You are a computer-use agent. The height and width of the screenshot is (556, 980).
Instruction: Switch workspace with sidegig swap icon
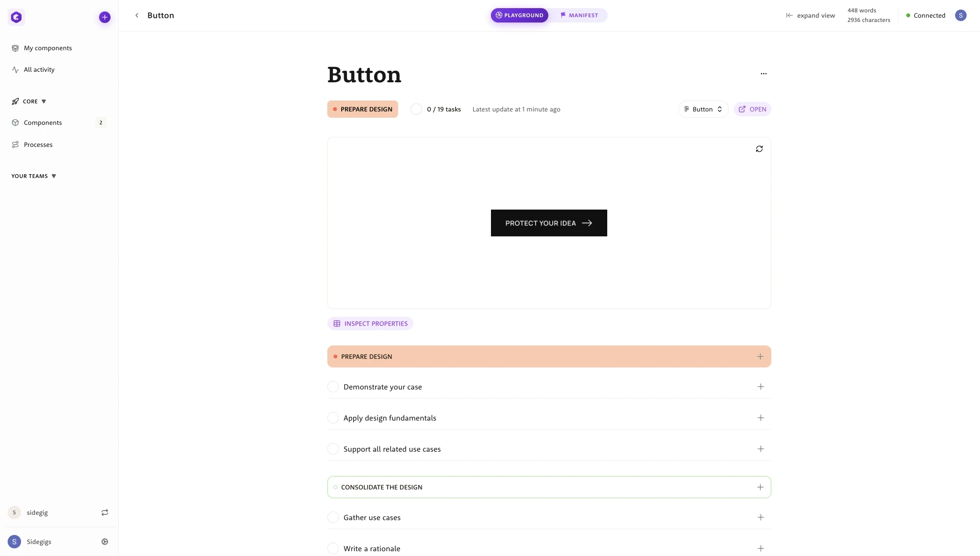point(105,512)
